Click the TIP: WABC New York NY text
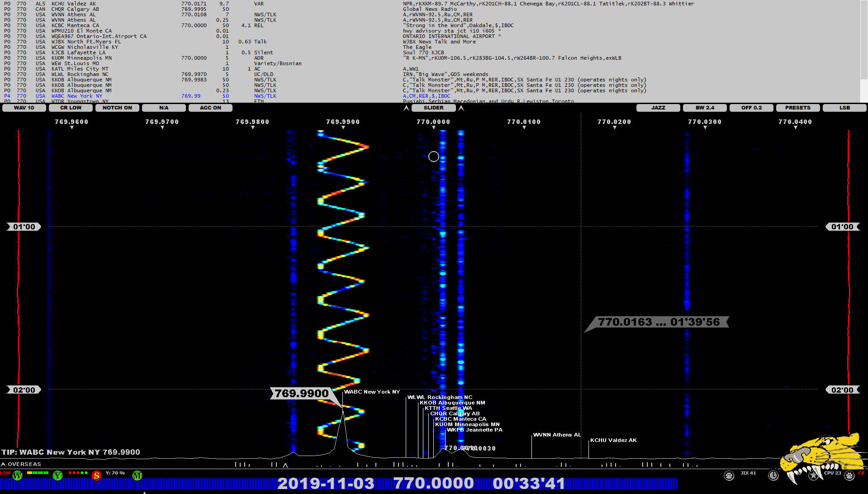Screen dimensions: 868x494 point(71,452)
